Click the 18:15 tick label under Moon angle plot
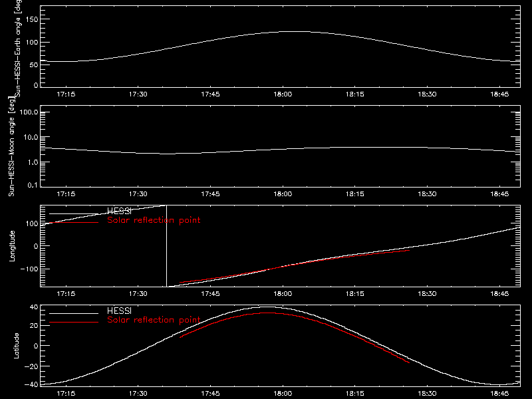This screenshot has width=532, height=399. [355, 194]
